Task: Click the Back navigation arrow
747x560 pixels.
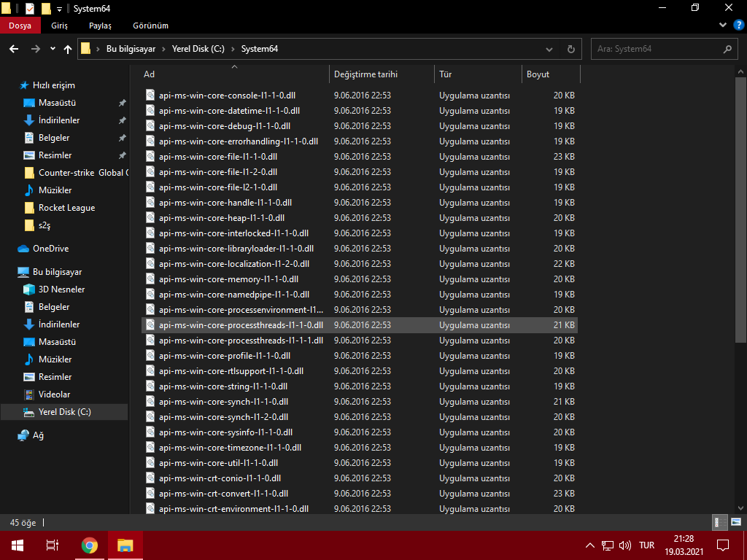Action: (14, 49)
